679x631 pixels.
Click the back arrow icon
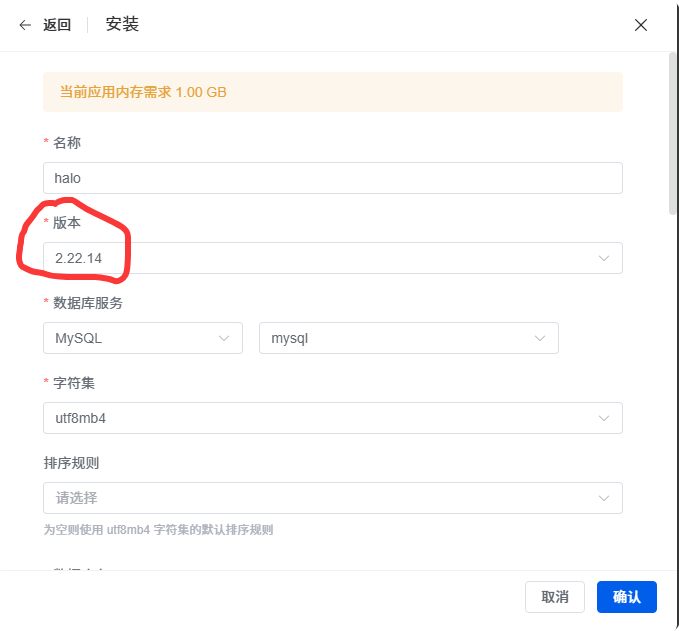tap(25, 25)
